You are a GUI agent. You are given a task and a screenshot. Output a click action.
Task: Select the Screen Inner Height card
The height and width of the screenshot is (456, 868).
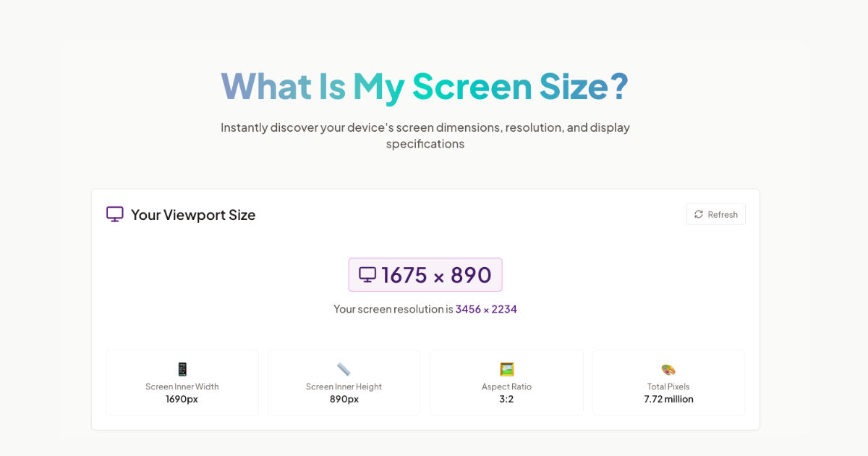(x=344, y=383)
